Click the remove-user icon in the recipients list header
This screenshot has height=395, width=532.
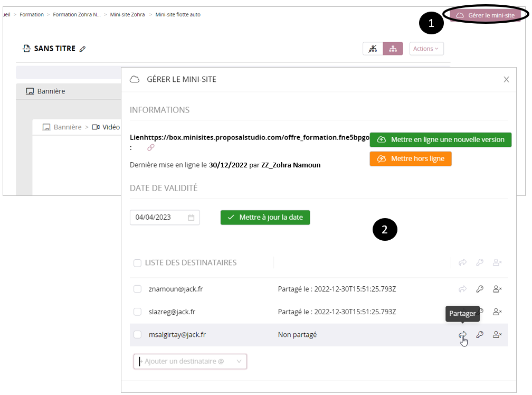tap(497, 262)
